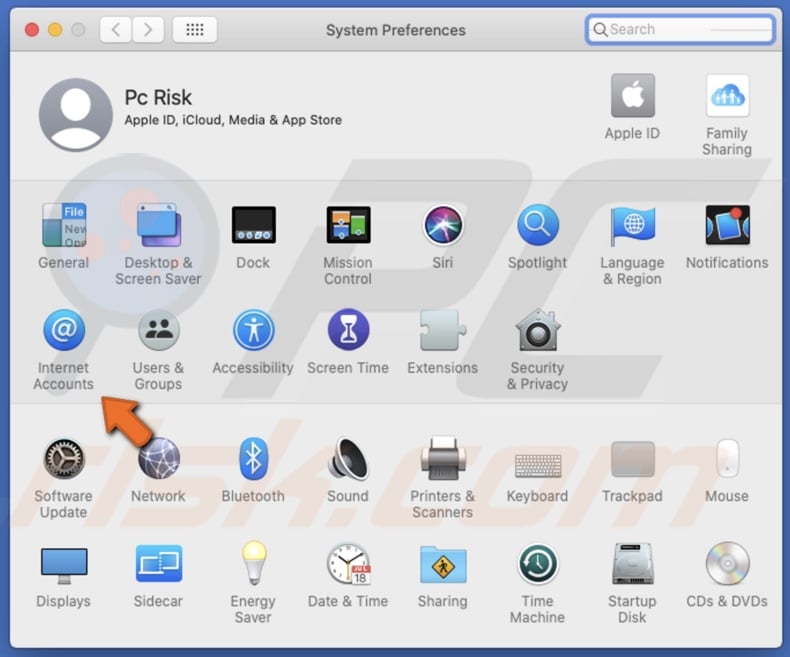Viewport: 790px width, 657px height.
Task: Go forward with the right arrow button
Action: click(148, 30)
